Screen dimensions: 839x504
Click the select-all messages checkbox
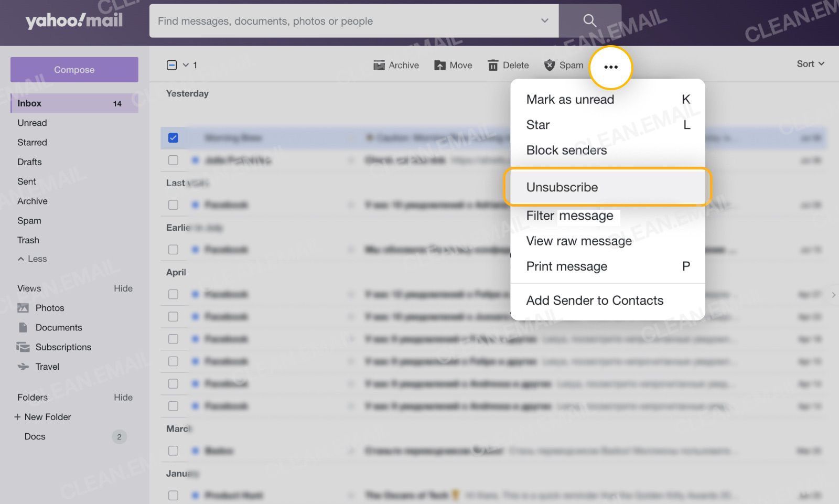point(171,65)
